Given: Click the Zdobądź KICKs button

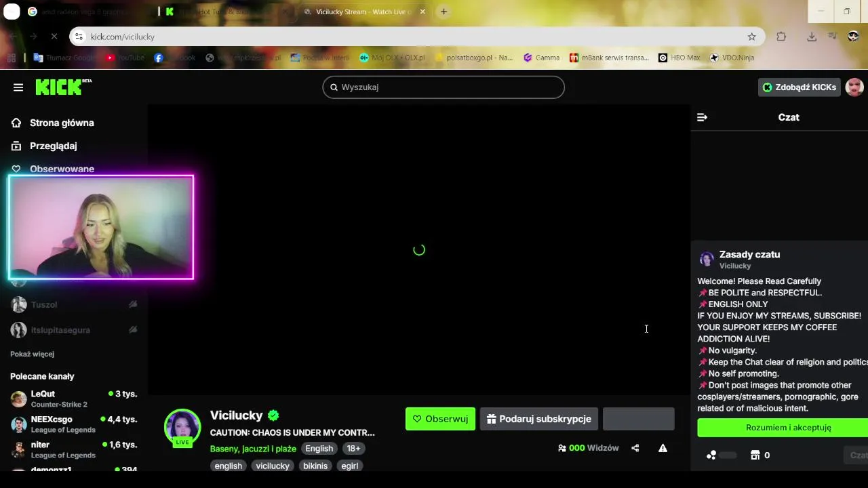Looking at the screenshot, I should pyautogui.click(x=800, y=87).
